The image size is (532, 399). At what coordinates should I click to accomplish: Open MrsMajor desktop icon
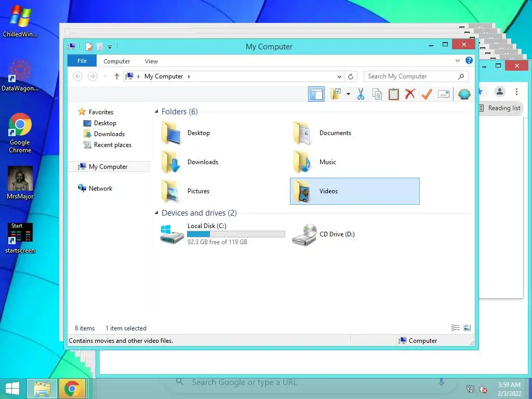tap(20, 182)
